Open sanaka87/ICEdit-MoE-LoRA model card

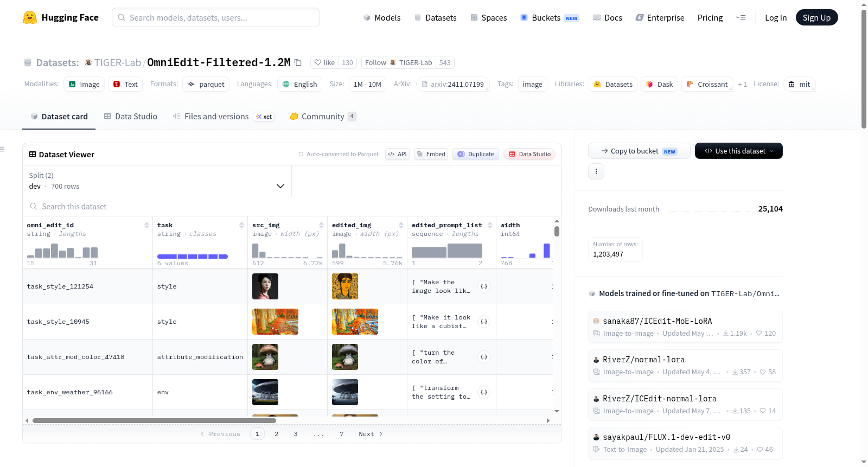click(685, 327)
